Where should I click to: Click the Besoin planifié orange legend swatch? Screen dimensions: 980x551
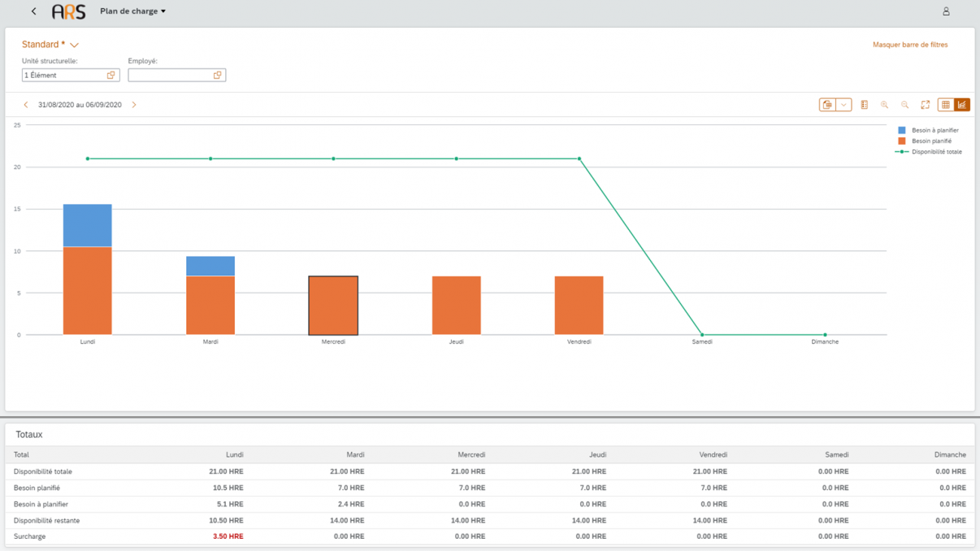[902, 141]
